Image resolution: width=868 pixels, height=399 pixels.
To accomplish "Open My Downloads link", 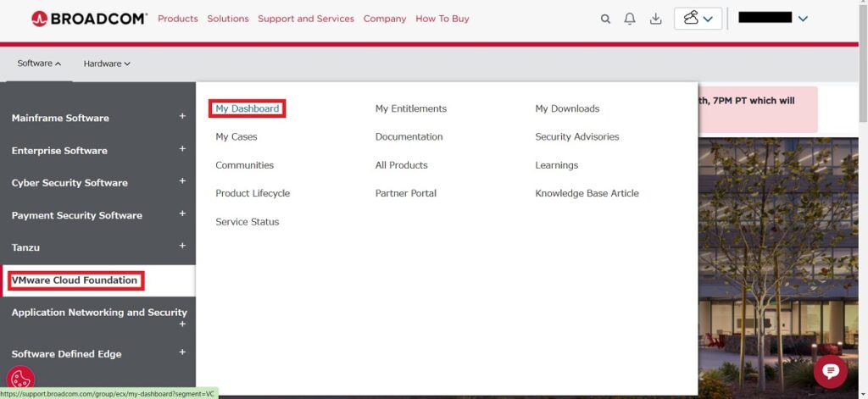I will click(x=567, y=108).
